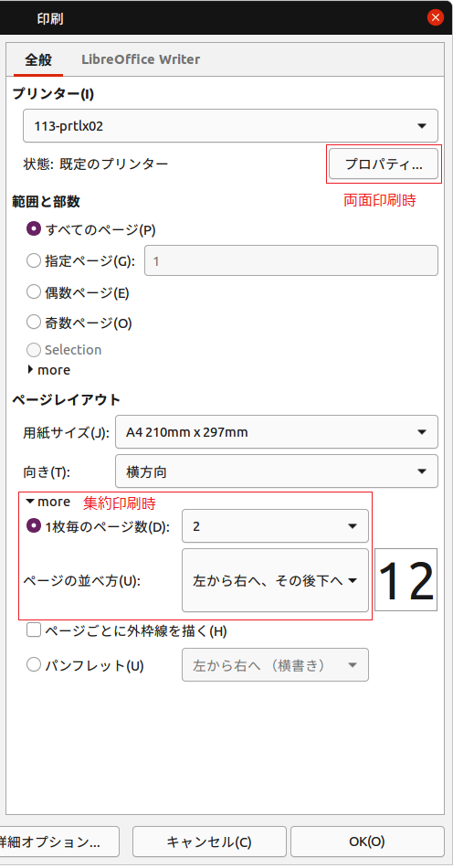The width and height of the screenshot is (453, 868).
Task: Collapse the more section under ページレイアウト
Action: [x=48, y=502]
